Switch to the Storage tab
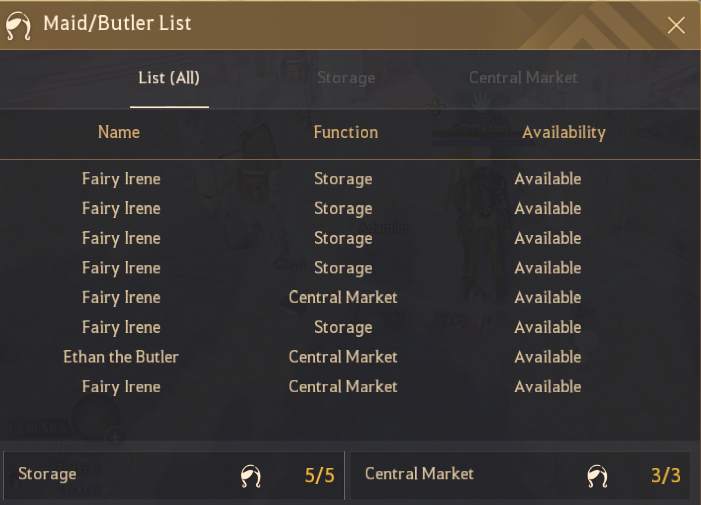701x505 pixels. click(346, 78)
